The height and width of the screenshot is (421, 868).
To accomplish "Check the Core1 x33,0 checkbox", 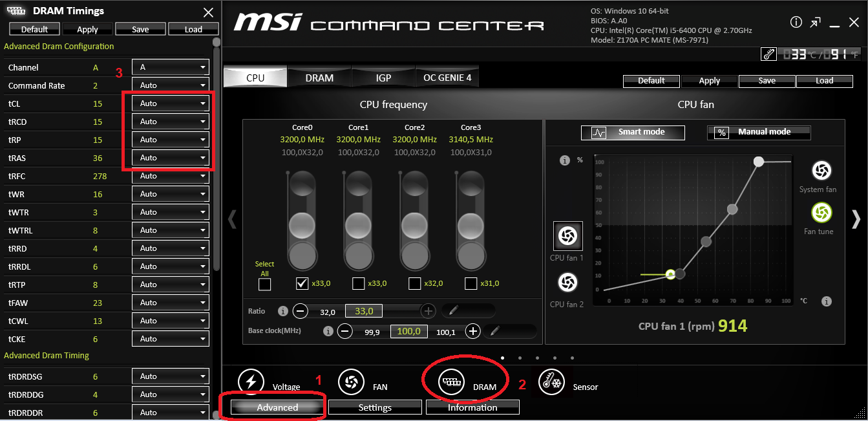I will point(358,283).
